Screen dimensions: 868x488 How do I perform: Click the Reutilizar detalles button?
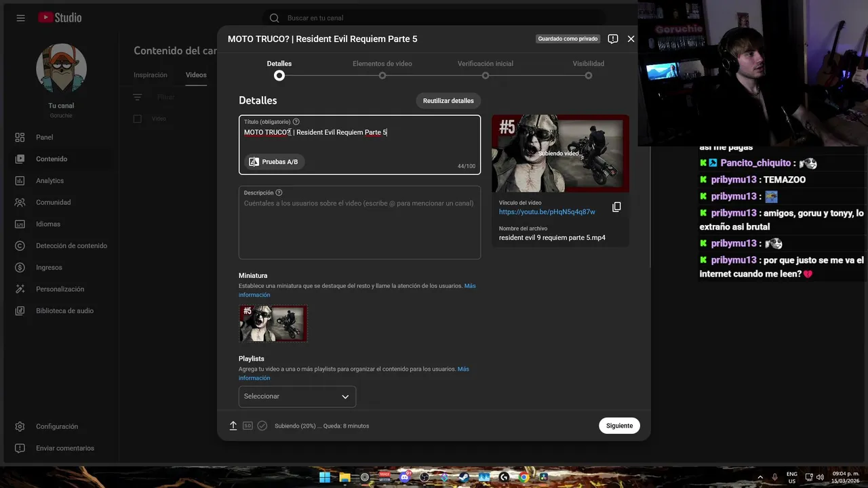point(448,100)
